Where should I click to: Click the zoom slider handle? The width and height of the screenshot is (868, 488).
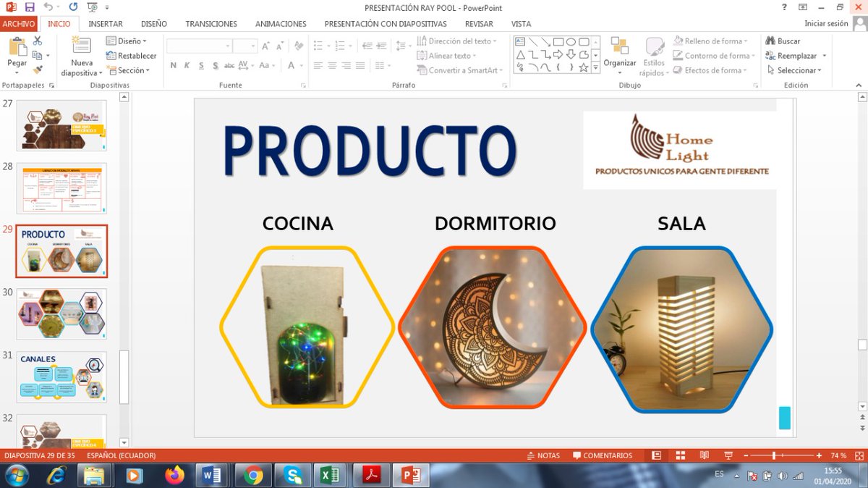pyautogui.click(x=775, y=455)
